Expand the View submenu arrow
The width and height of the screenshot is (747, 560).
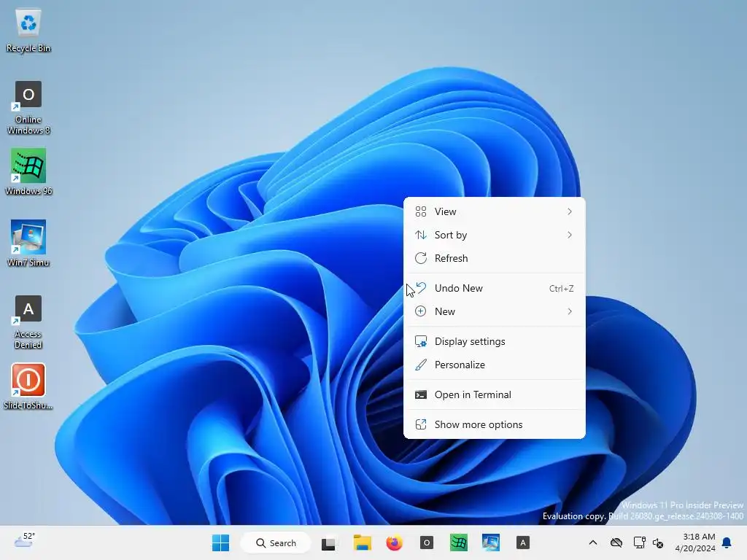click(570, 211)
